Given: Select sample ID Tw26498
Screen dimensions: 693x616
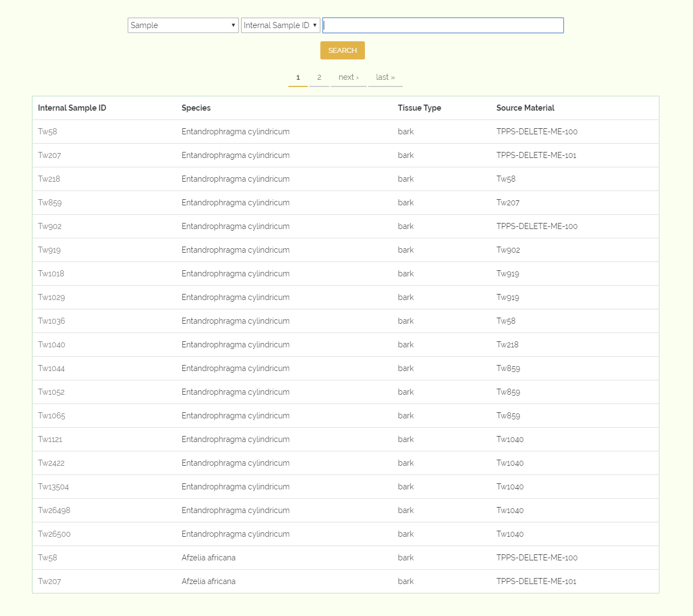Looking at the screenshot, I should coord(54,510).
